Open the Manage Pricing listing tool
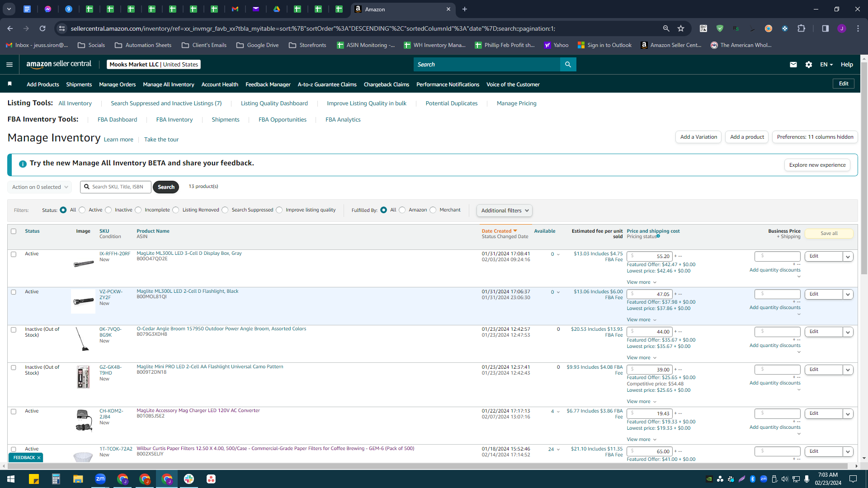This screenshot has height=488, width=868. (516, 103)
